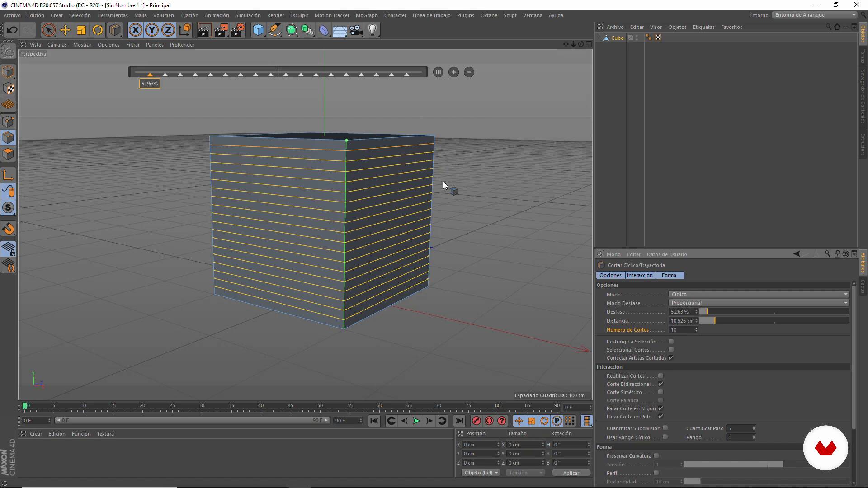Enable Reutilizar Cortes checkbox
Viewport: 868px width, 488px height.
(660, 376)
